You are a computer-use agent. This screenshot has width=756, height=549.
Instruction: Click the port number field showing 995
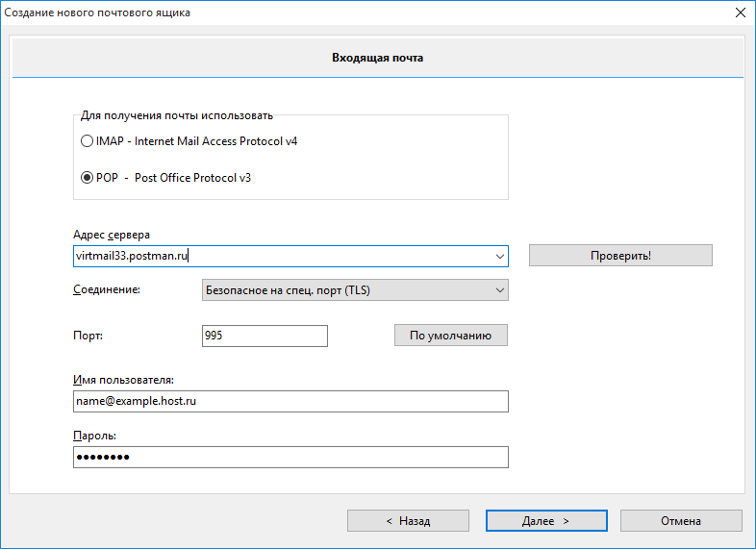coord(265,336)
